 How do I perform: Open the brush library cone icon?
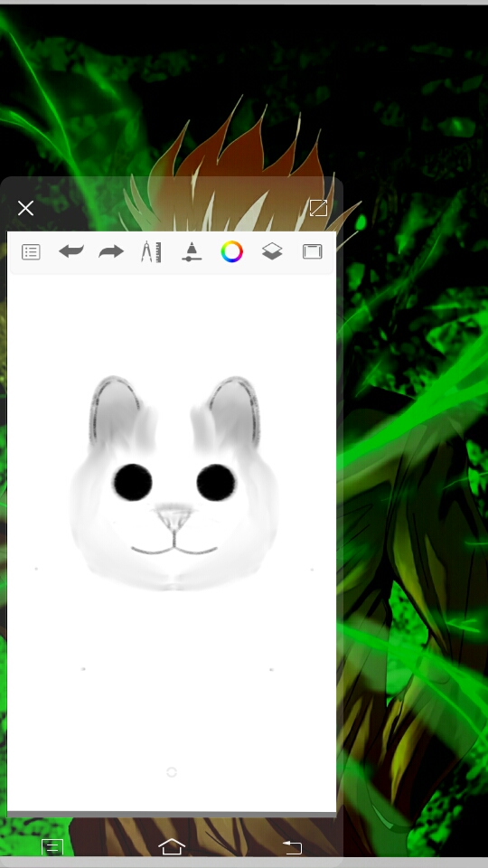(192, 252)
